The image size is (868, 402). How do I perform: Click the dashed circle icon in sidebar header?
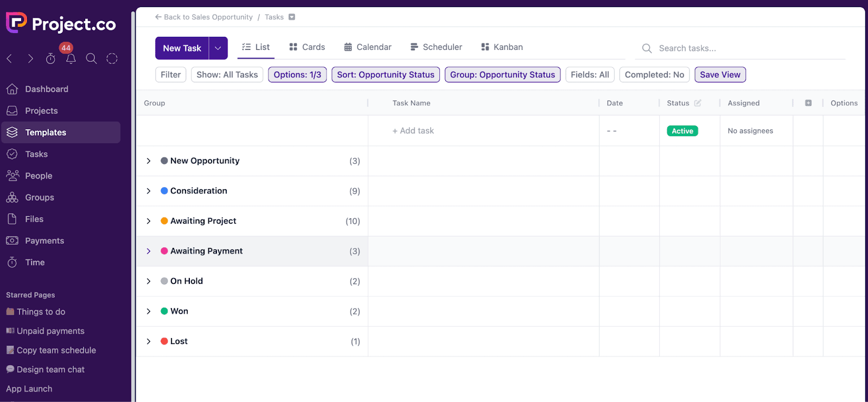pyautogui.click(x=112, y=59)
